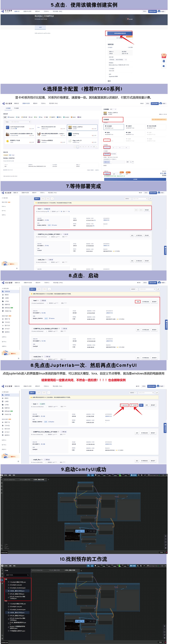The image size is (170, 644).
Task: Select the LiveTalking image card in step 6
Action: click(x=82, y=135)
